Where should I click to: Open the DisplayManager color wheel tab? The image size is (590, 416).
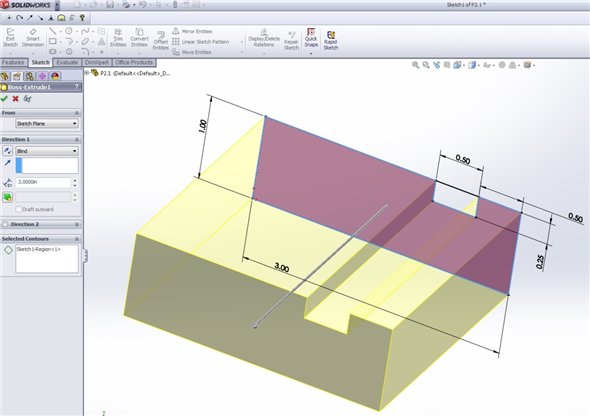coord(55,76)
